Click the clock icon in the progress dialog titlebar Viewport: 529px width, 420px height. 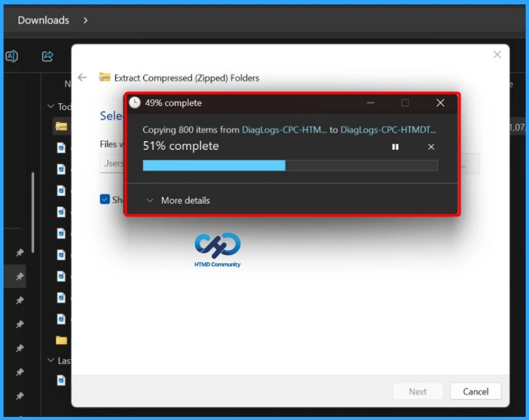click(134, 103)
